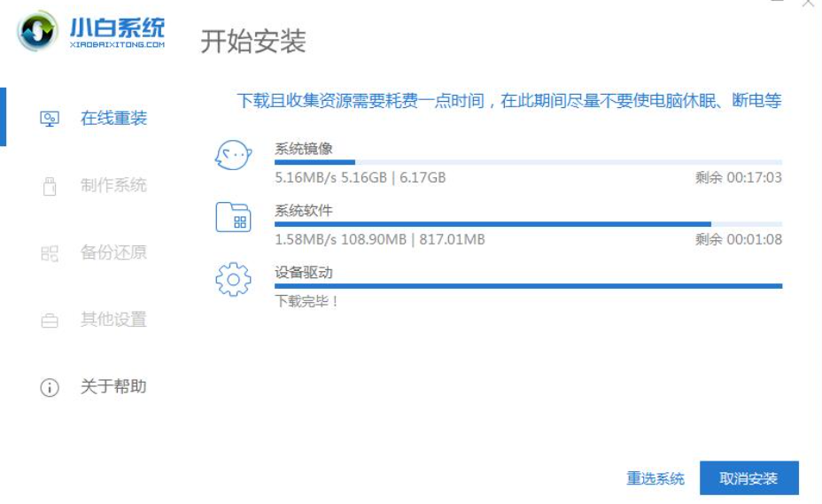Image resolution: width=822 pixels, height=504 pixels.
Task: Click the monitor icon beside 在线重装
Action: click(50, 119)
